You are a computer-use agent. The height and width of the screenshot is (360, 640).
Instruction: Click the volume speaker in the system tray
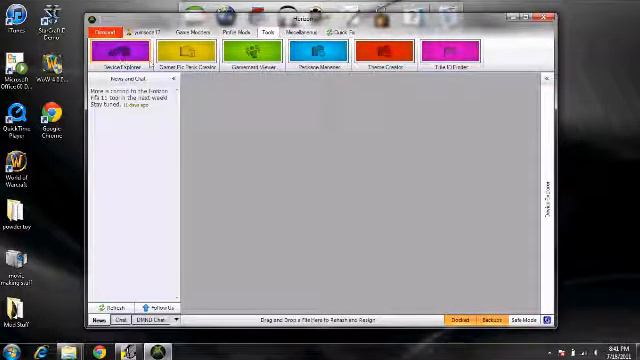tap(596, 353)
